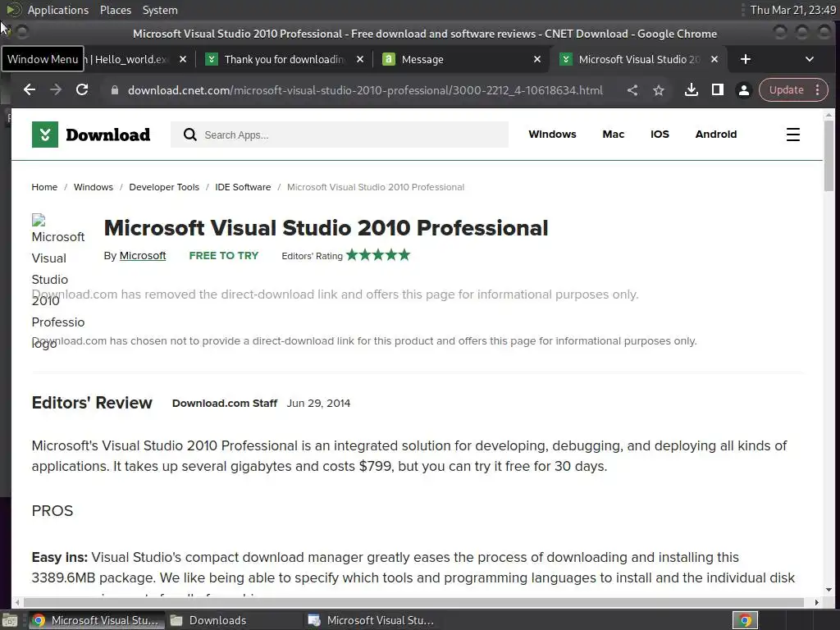The image size is (840, 630).
Task: Switch to Chrome taskbar window button
Action: (97, 620)
